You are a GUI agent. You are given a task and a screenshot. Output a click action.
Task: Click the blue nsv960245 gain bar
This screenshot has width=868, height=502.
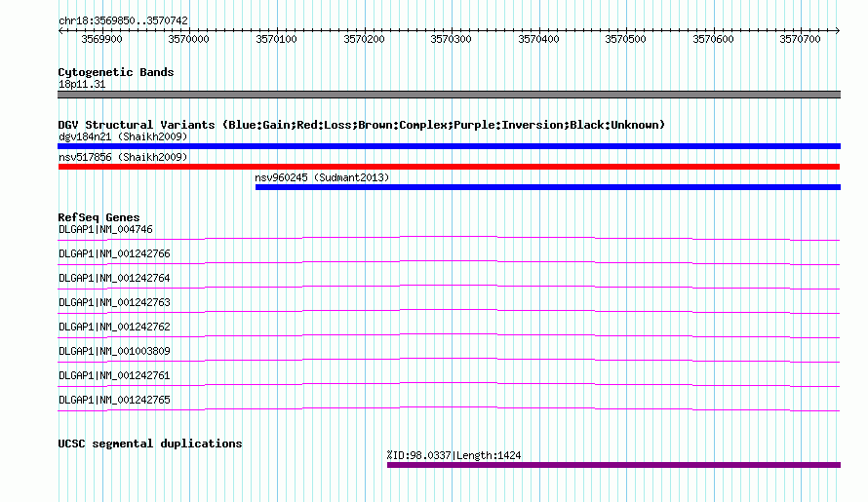[x=548, y=187]
